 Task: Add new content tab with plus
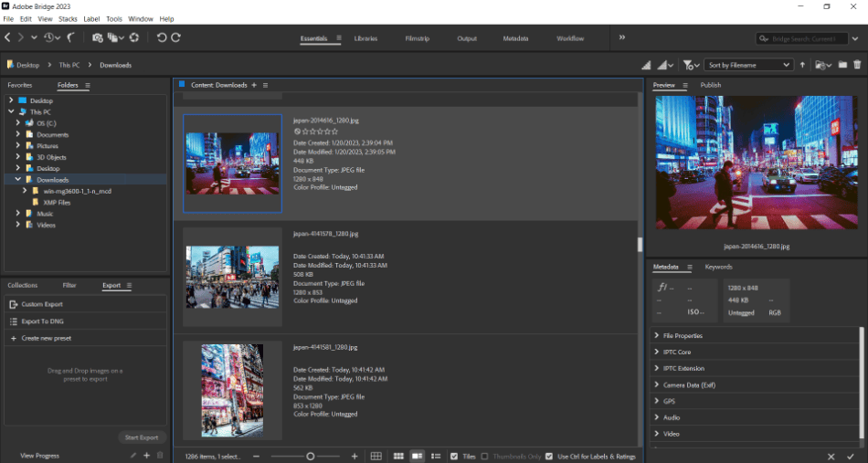click(x=254, y=85)
